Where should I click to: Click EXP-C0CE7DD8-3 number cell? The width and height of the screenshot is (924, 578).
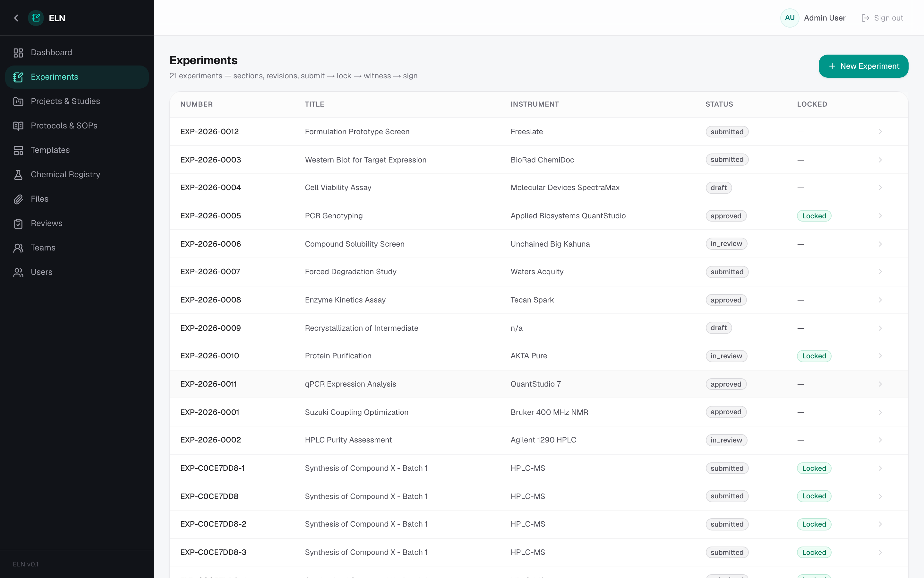[213, 552]
